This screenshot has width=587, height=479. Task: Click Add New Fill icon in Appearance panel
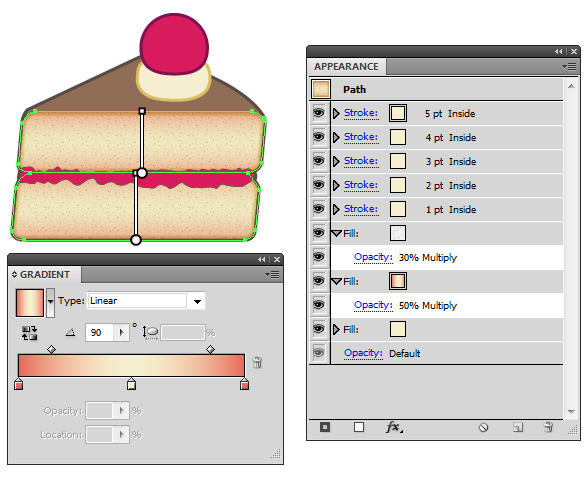(x=325, y=427)
